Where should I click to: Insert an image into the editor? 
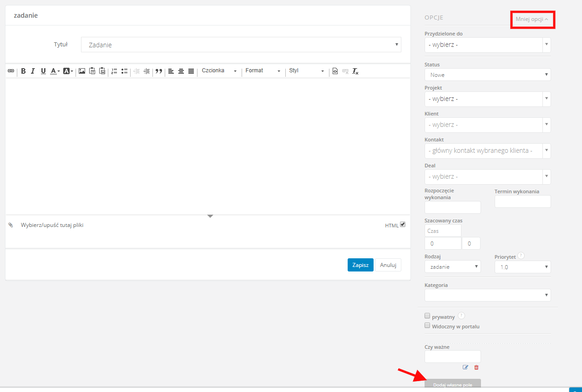[x=82, y=71]
